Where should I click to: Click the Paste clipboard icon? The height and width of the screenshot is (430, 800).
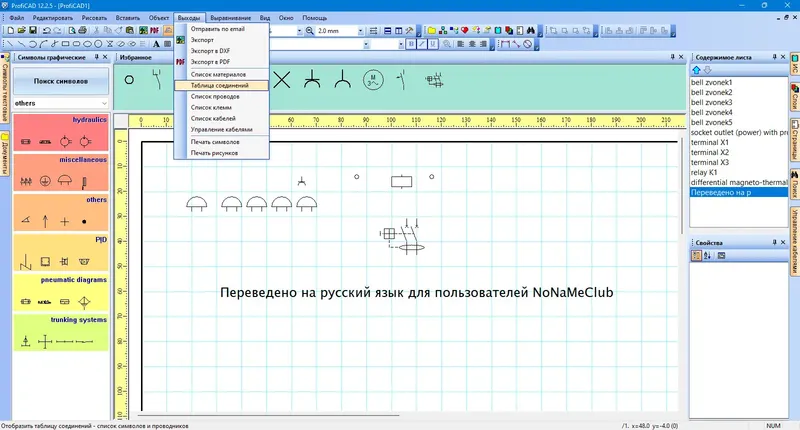tap(130, 31)
